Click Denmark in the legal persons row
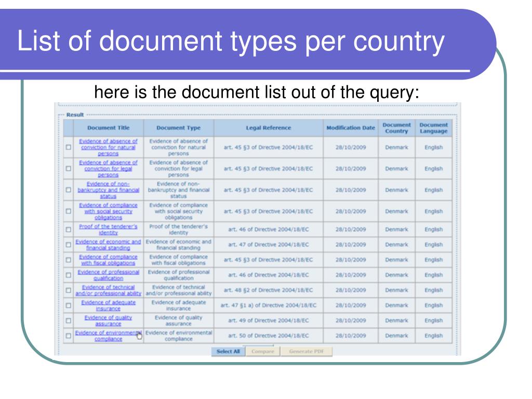 pyautogui.click(x=396, y=169)
